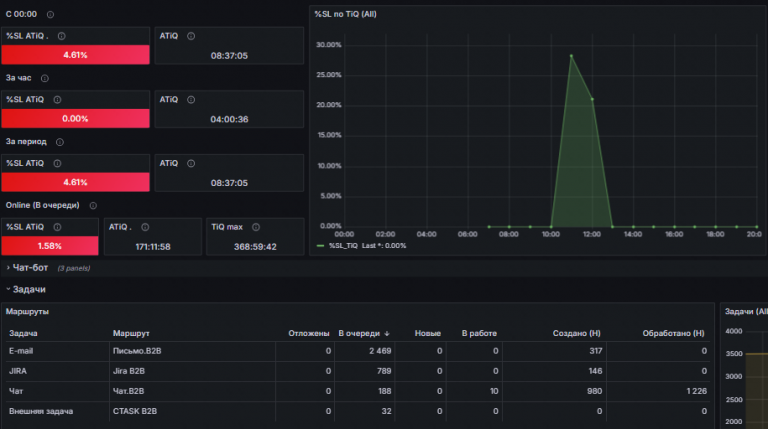Image resolution: width=768 pixels, height=429 pixels.
Task: Click info icon next to 'ATiQ .' title
Action: coord(145,227)
